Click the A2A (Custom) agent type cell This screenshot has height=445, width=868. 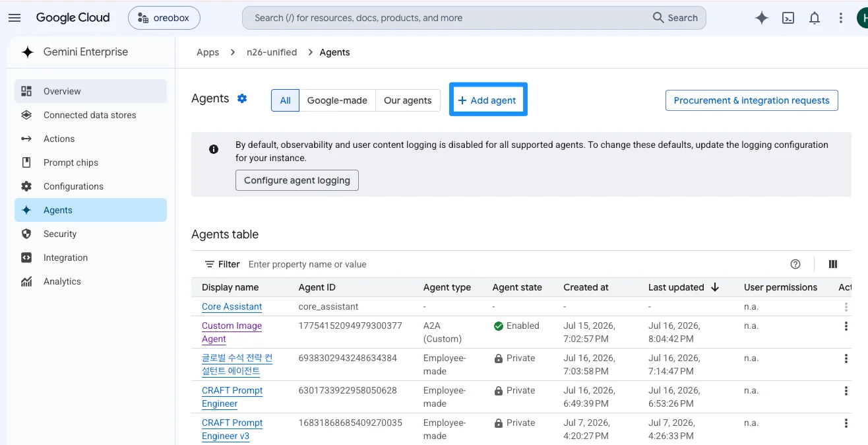(x=443, y=332)
